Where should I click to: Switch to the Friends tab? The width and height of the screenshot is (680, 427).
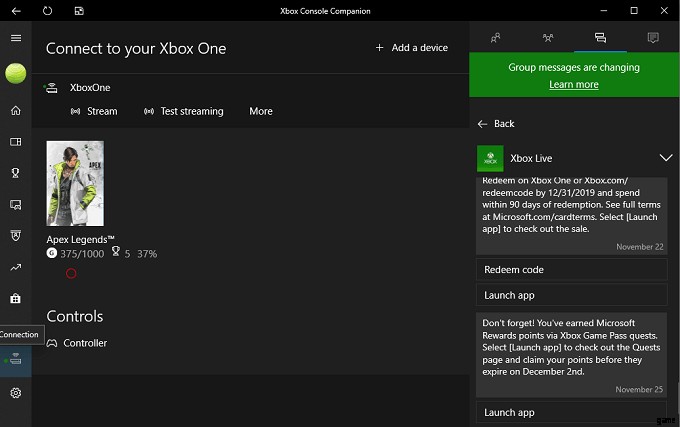[x=496, y=38]
